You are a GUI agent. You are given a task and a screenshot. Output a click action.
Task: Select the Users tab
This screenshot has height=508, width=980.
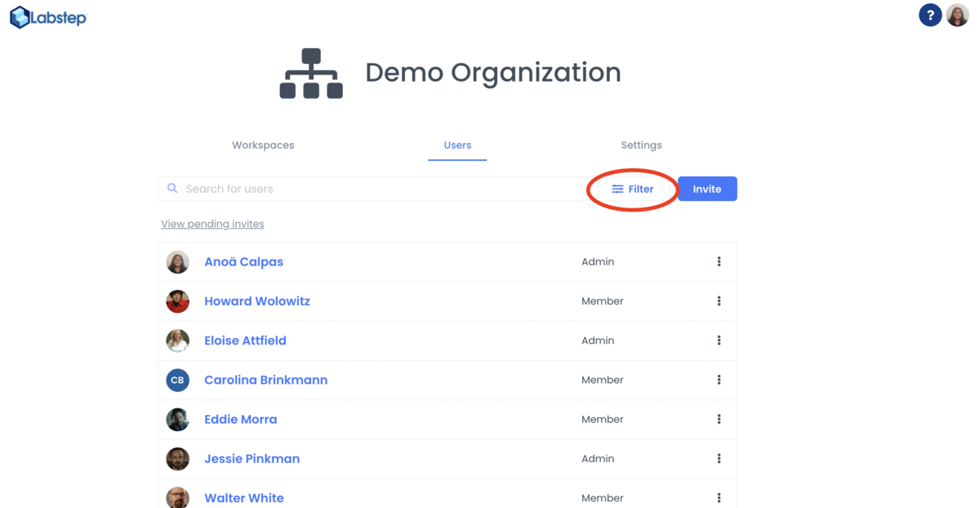(457, 145)
